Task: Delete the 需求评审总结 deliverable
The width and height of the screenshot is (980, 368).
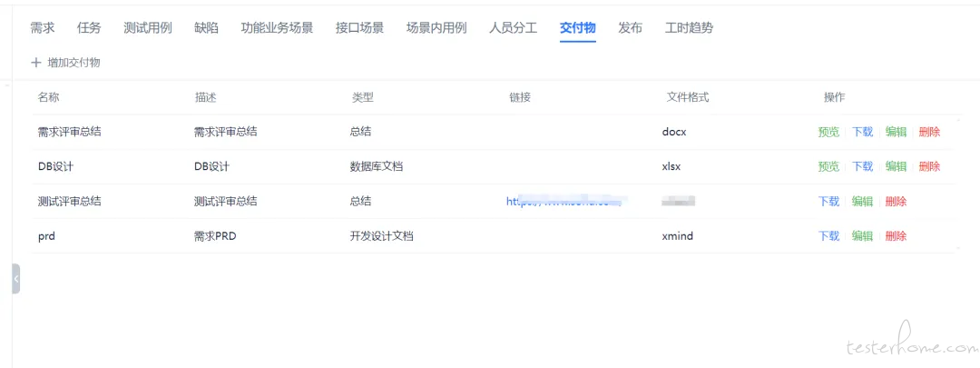Action: pos(929,132)
